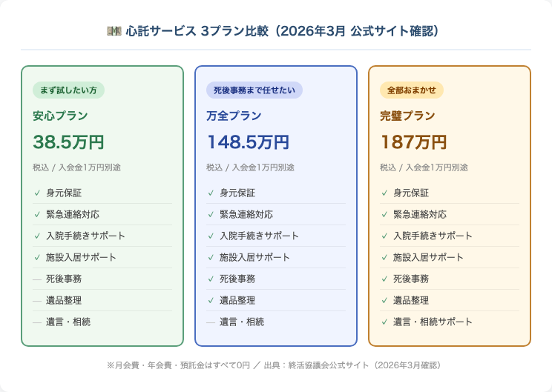Click the 入院手続きサポート text in the 万全プラン card

[x=259, y=236]
